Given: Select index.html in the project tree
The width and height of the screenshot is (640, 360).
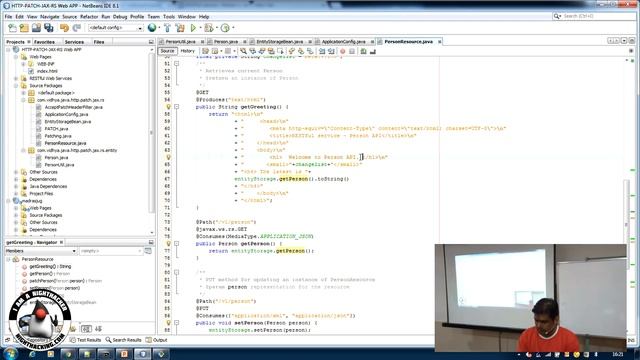Looking at the screenshot, I should click(47, 71).
